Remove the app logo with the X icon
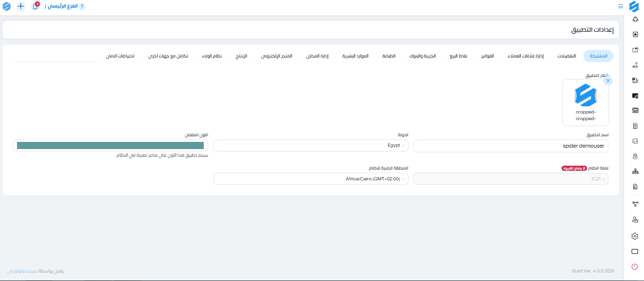The height and width of the screenshot is (281, 644). pyautogui.click(x=608, y=81)
